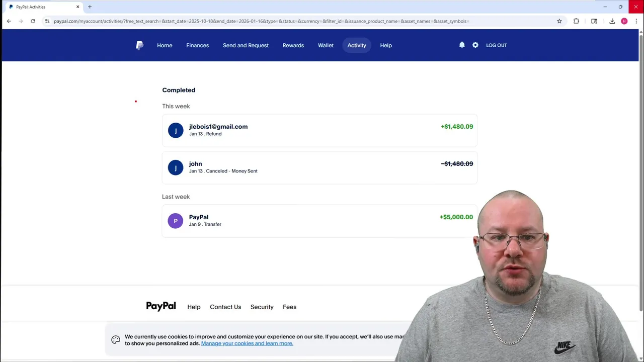Open a new browser tab
This screenshot has height=362, width=644.
coord(90,7)
